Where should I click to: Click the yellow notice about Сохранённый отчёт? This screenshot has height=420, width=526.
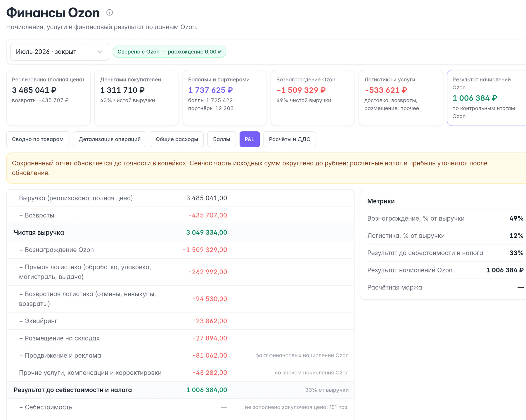point(266,168)
